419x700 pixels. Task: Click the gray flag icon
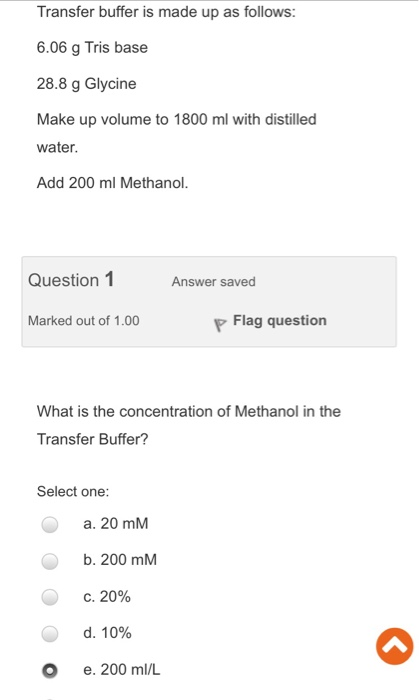click(220, 325)
